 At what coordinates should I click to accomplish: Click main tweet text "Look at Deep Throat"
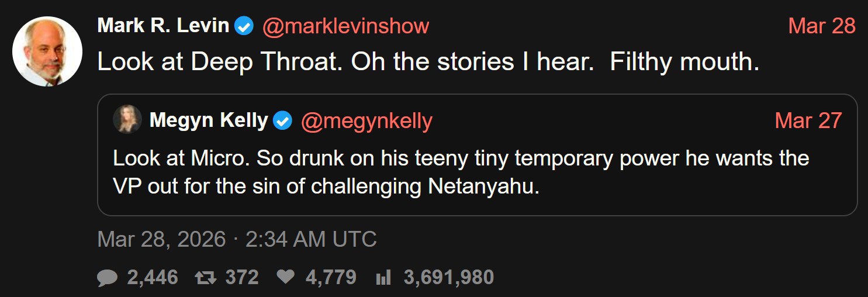tap(428, 62)
